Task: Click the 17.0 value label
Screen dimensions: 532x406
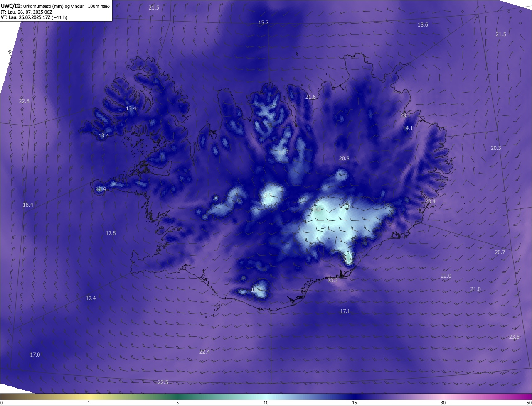Action: pyautogui.click(x=35, y=355)
